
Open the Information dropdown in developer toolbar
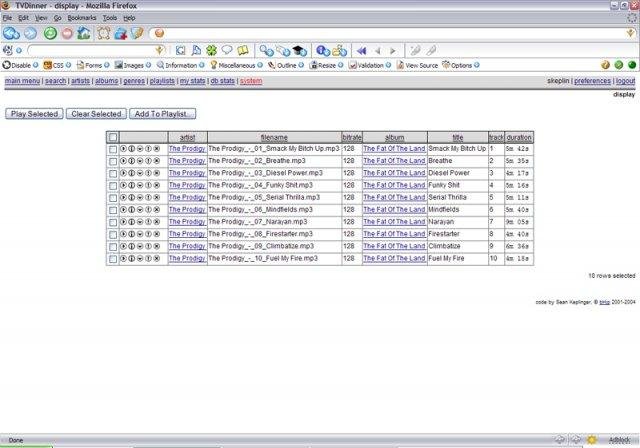point(181,65)
